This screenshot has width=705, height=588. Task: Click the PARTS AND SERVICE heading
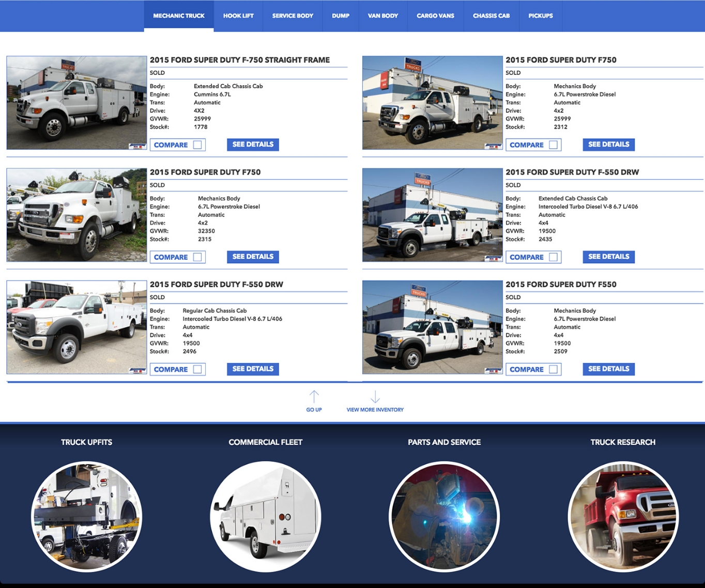(444, 442)
